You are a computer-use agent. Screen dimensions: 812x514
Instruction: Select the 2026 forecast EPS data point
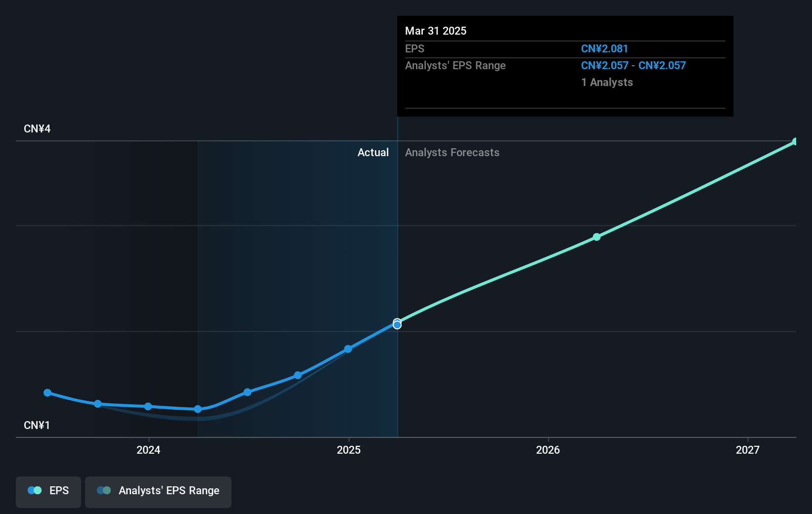(597, 237)
